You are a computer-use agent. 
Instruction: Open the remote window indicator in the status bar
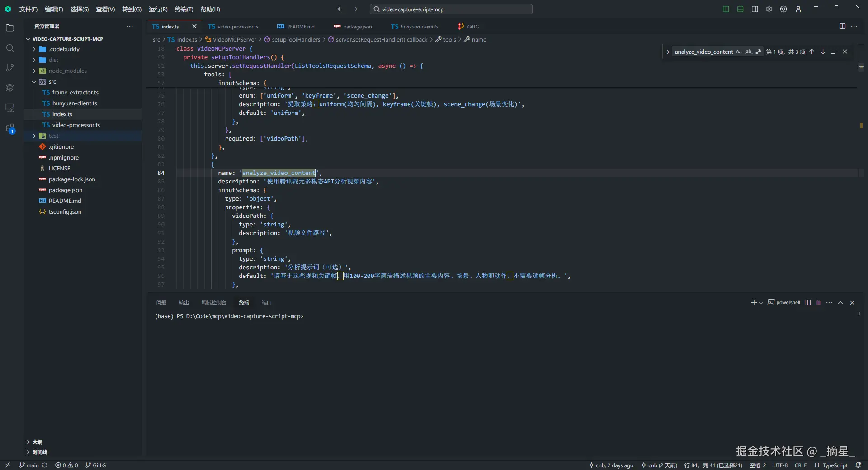pos(8,465)
